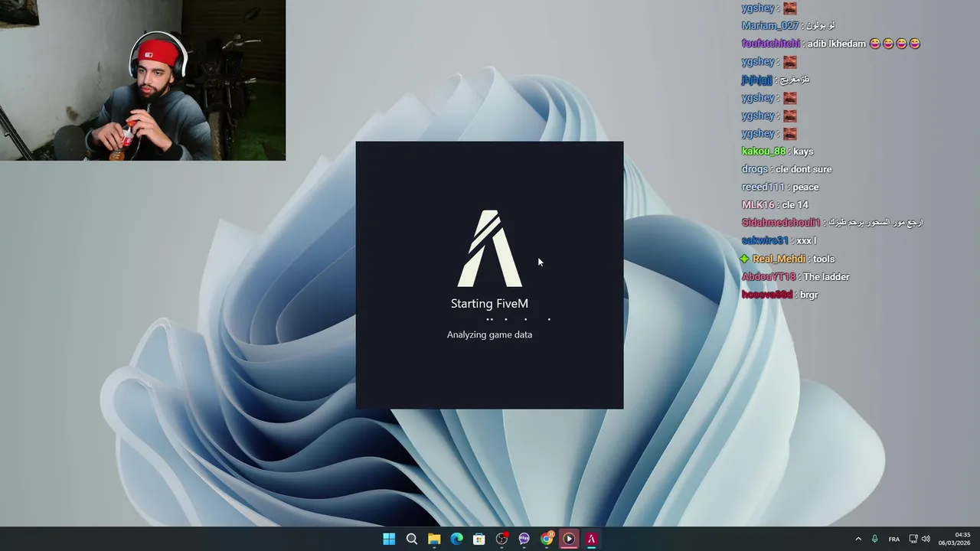
Task: Click chat username foufatchitchi
Action: click(771, 44)
